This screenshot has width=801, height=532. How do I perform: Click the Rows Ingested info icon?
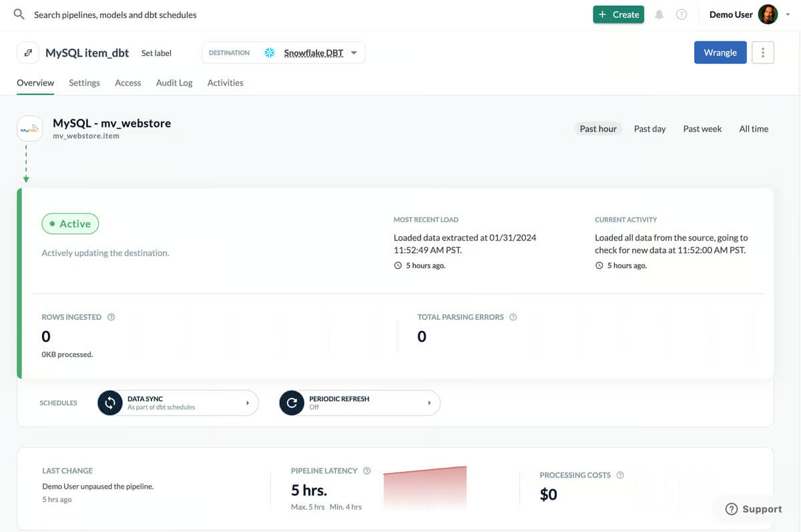[x=111, y=317]
